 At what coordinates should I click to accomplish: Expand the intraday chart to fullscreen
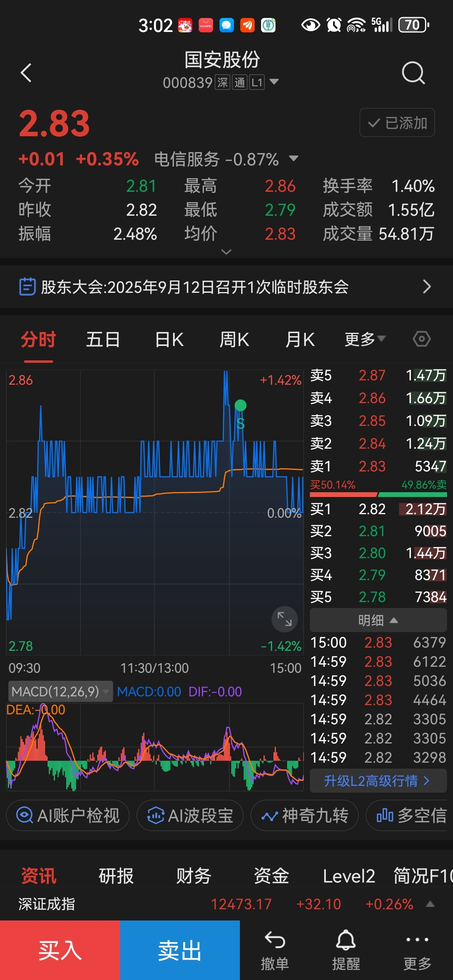[x=284, y=619]
